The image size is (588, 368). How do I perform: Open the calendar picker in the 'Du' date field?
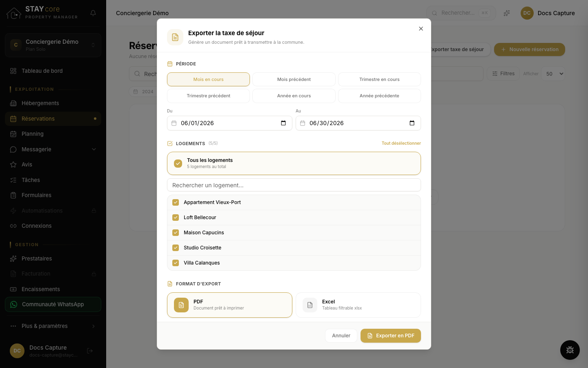point(283,123)
